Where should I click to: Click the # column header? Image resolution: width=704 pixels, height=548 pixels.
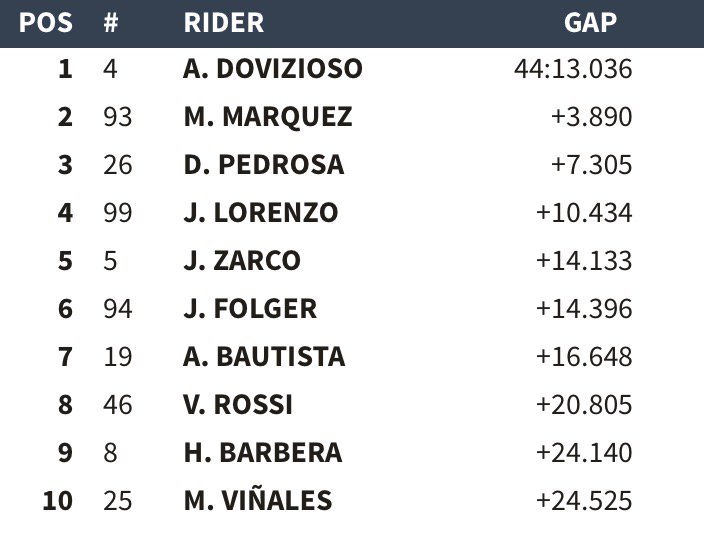point(112,23)
